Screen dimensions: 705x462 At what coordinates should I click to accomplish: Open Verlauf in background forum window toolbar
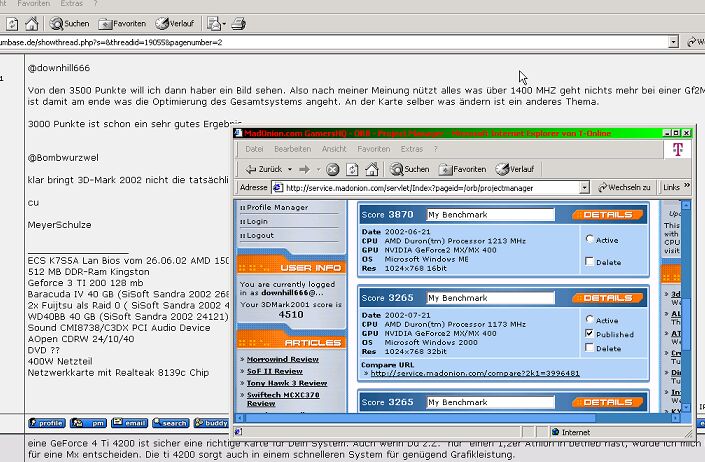(x=174, y=24)
